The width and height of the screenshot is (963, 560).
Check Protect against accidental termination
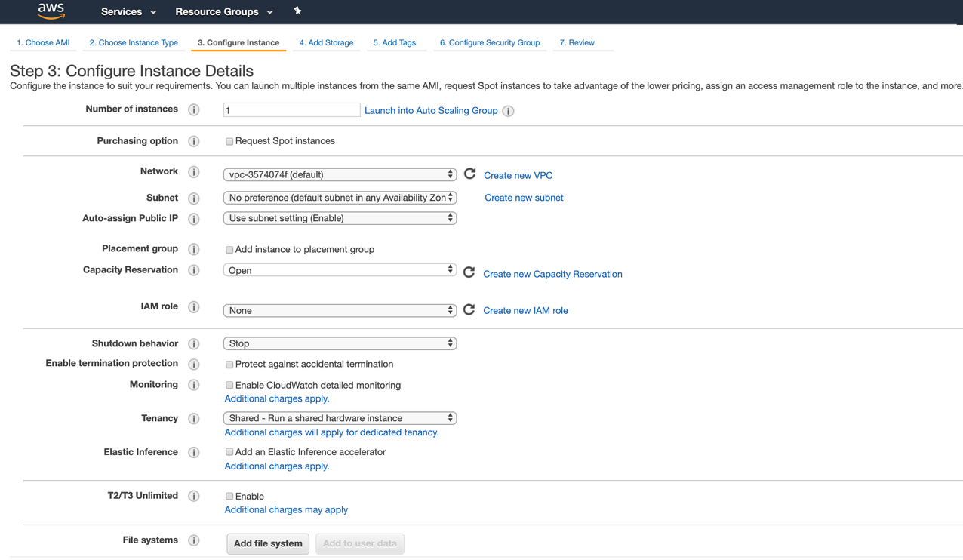tap(229, 364)
